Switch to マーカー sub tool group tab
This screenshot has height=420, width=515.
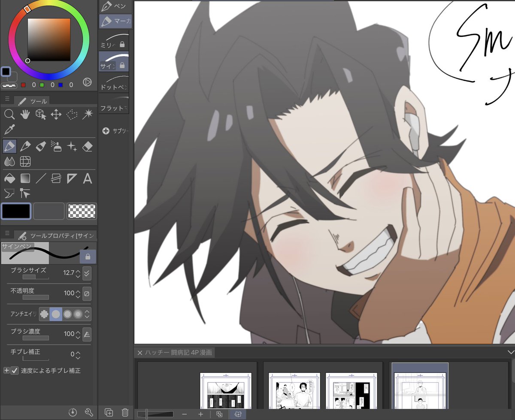point(115,21)
